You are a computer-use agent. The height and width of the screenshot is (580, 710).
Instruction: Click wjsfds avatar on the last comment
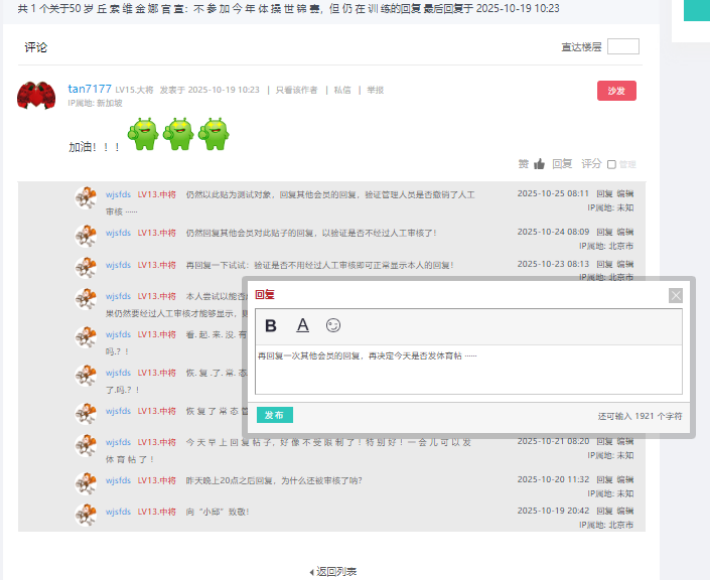pyautogui.click(x=86, y=514)
